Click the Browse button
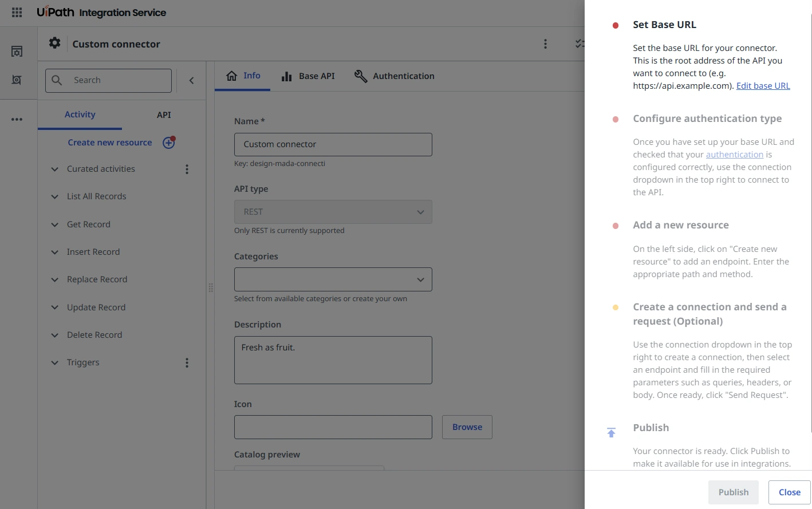812x509 pixels. pos(467,427)
